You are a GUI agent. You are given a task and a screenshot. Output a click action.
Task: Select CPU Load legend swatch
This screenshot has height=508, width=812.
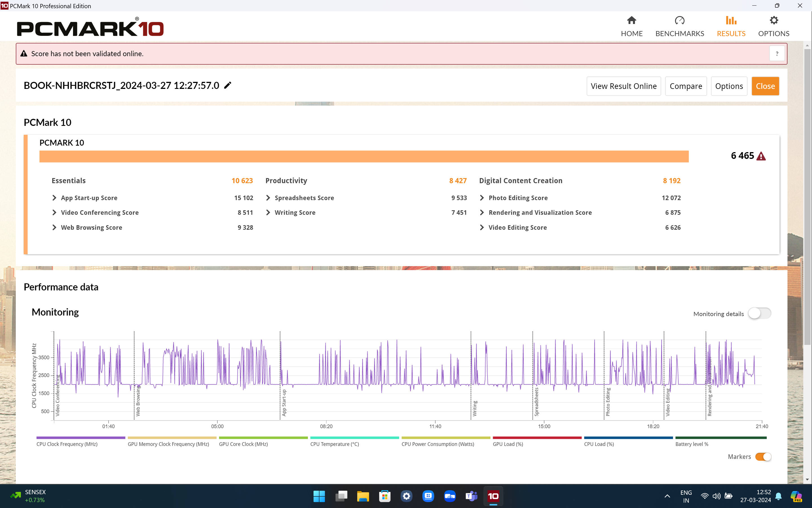tap(628, 438)
